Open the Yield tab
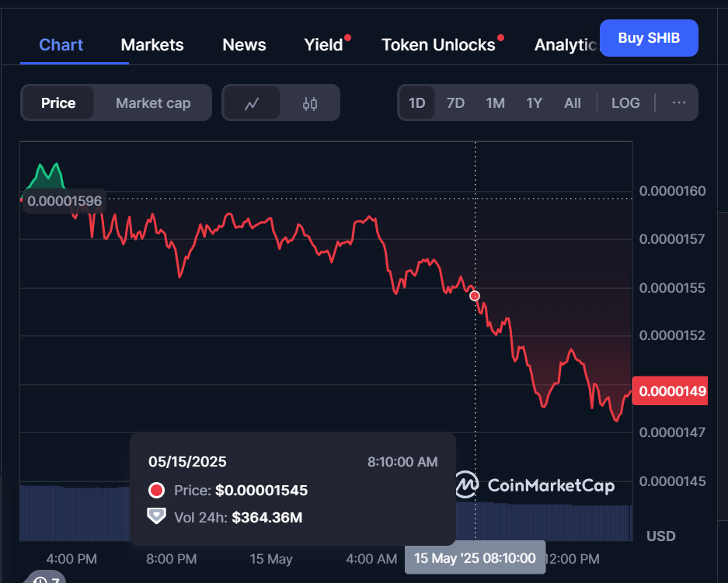The width and height of the screenshot is (728, 583). tap(324, 45)
